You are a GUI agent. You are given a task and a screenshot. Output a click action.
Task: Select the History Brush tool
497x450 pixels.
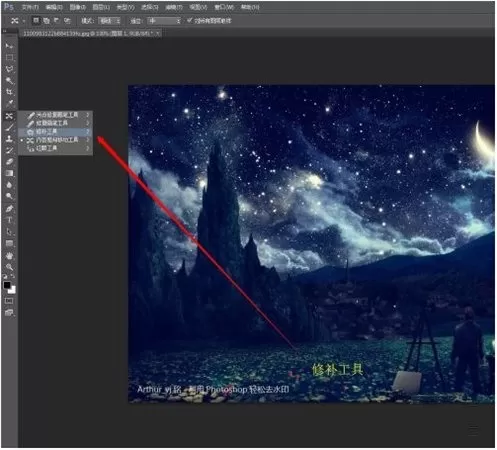pos(9,150)
